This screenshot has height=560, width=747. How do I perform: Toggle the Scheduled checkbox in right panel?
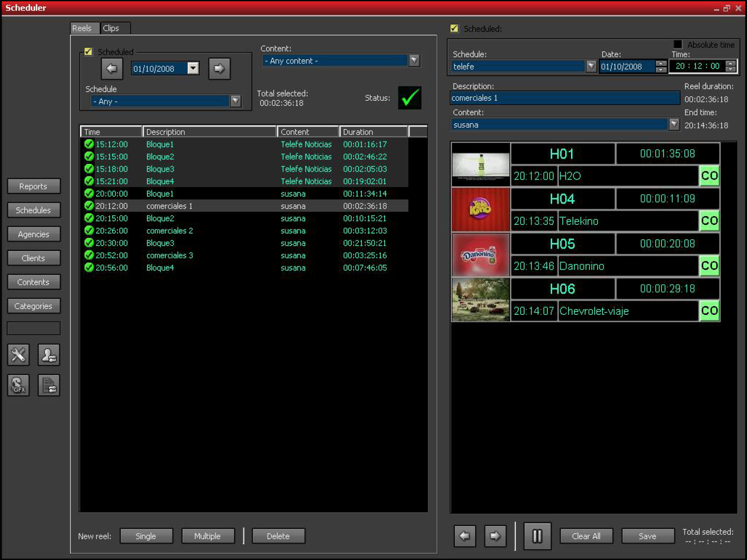tap(454, 28)
